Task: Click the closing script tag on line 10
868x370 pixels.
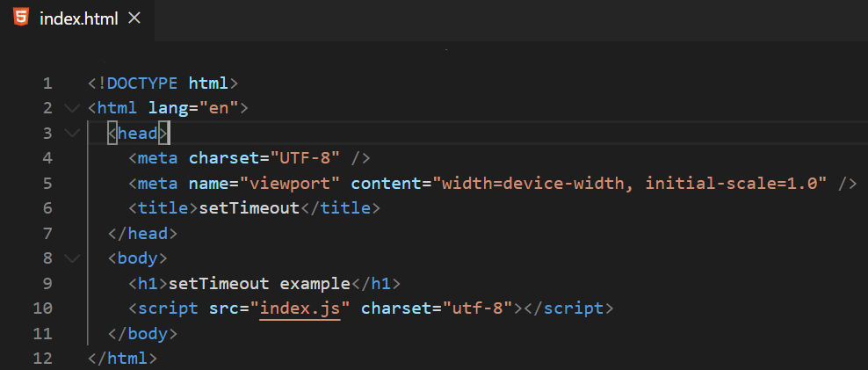Action: tap(568, 308)
